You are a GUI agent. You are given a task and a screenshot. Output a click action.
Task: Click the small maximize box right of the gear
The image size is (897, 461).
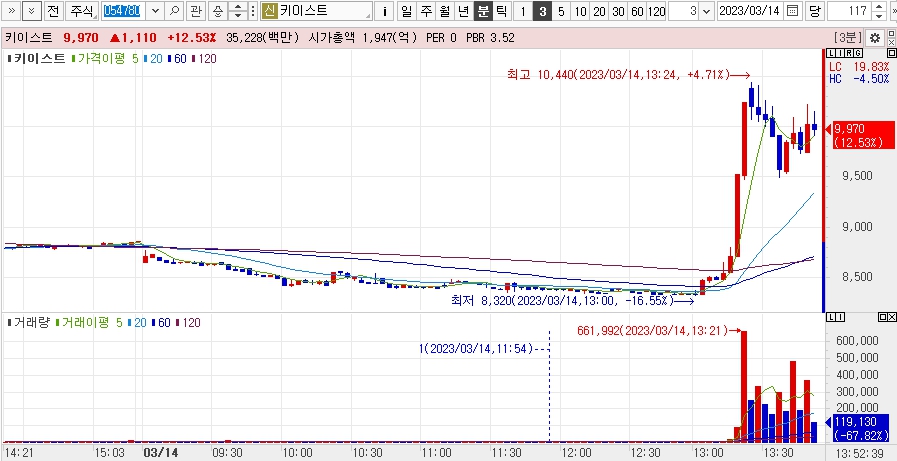click(x=891, y=34)
